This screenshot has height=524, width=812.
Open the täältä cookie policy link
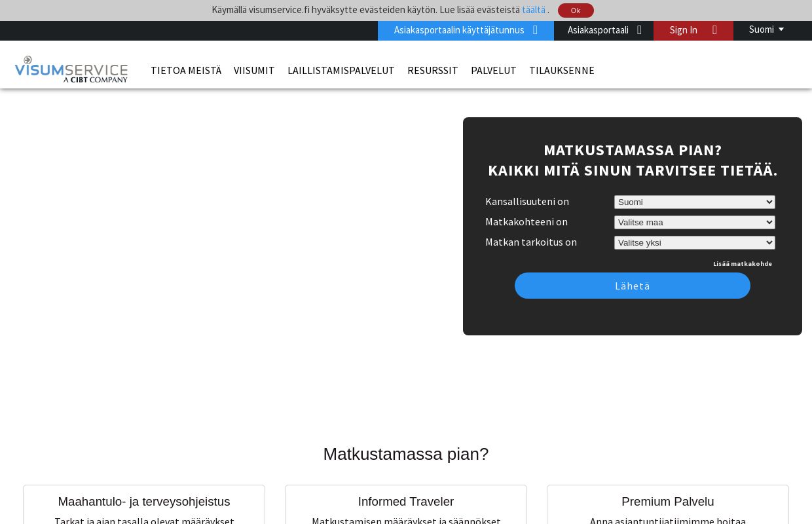click(x=533, y=10)
